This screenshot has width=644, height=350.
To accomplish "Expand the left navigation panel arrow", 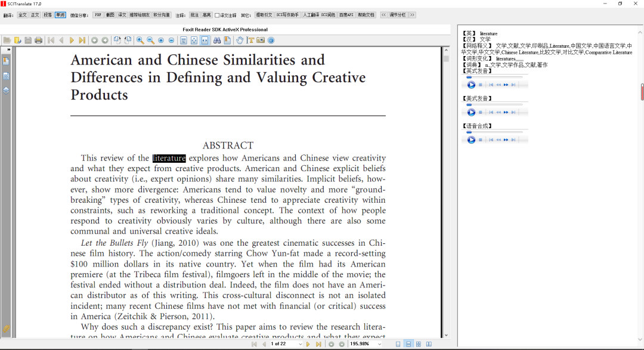I will 8,49.
